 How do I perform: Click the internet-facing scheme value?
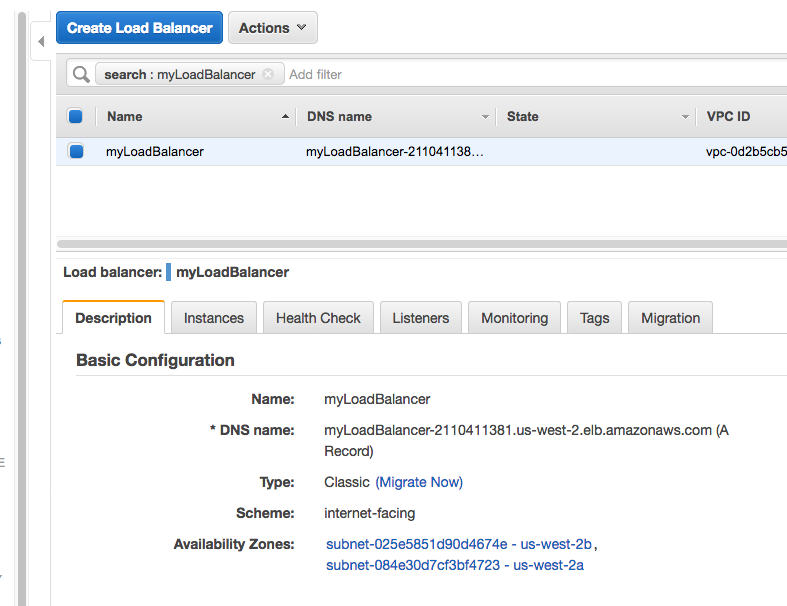[x=369, y=513]
